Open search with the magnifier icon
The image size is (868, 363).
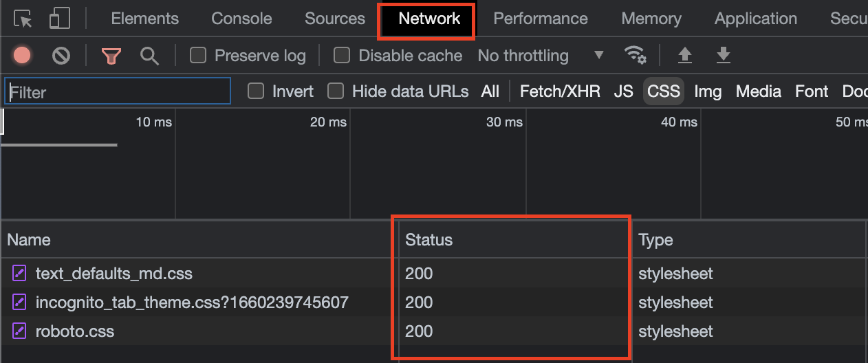tap(149, 56)
